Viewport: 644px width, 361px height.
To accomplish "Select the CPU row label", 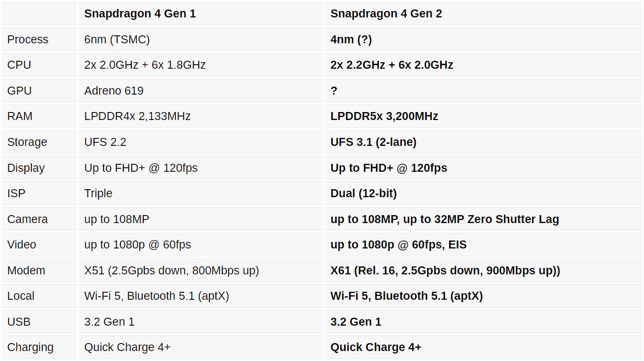I will click(x=19, y=65).
